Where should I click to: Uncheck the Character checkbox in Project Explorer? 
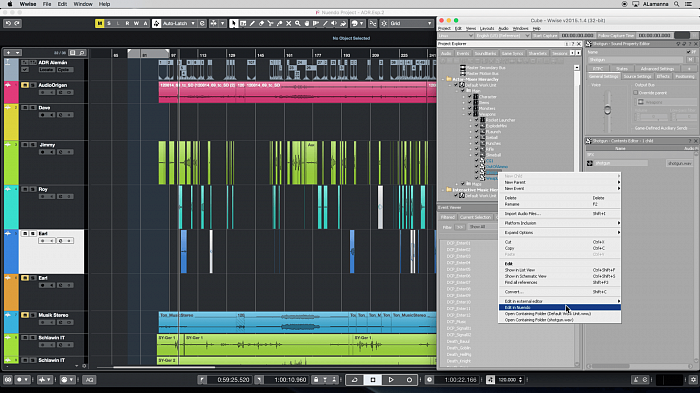pyautogui.click(x=470, y=96)
